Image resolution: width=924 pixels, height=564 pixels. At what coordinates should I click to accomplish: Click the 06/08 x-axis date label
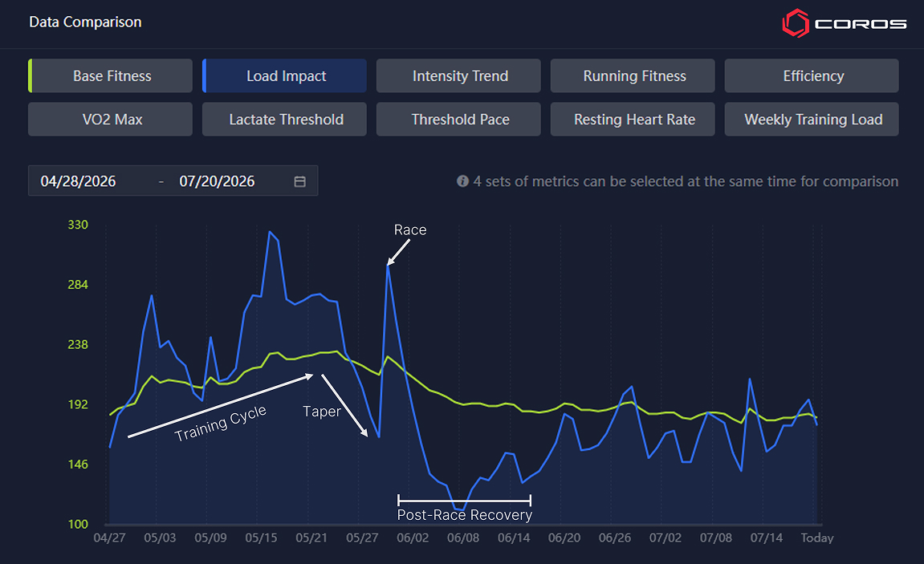coord(463,538)
